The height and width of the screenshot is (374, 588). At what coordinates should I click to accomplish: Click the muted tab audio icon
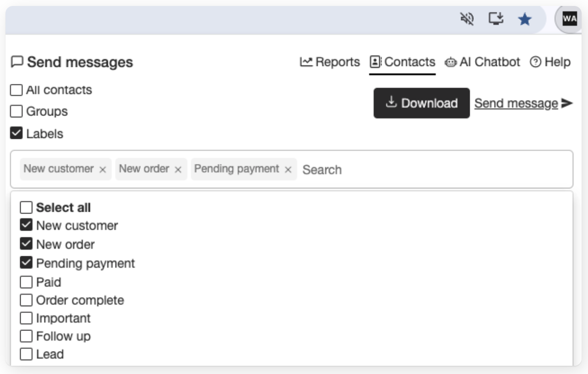point(466,19)
